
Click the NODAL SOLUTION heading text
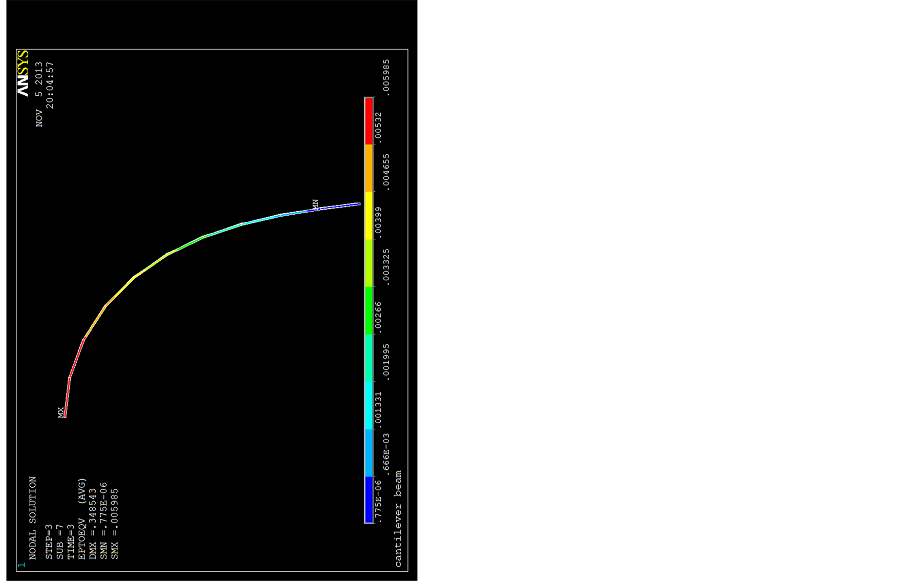point(33,517)
